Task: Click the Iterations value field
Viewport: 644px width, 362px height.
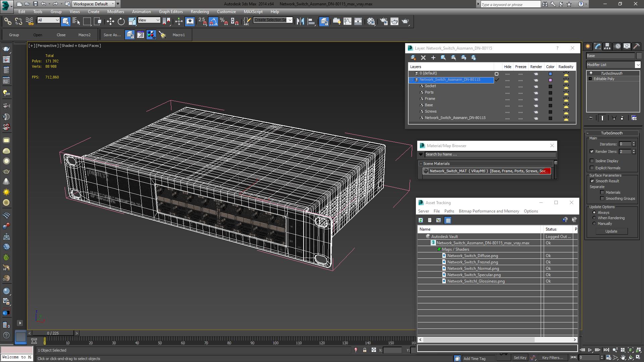Action: [625, 144]
